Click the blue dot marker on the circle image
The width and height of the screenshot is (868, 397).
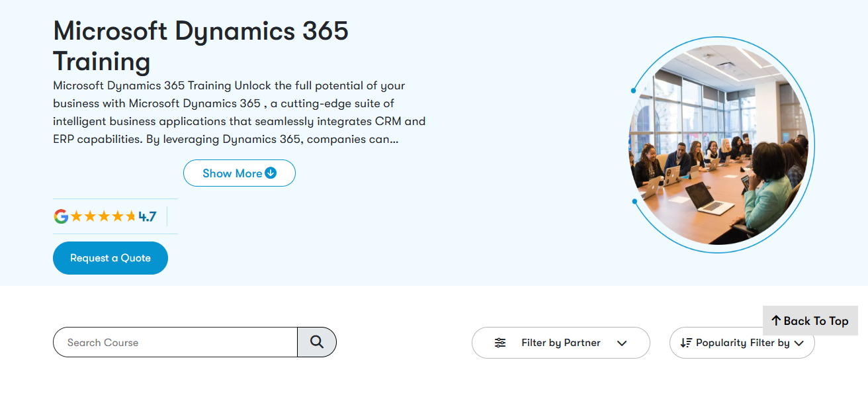(x=633, y=91)
